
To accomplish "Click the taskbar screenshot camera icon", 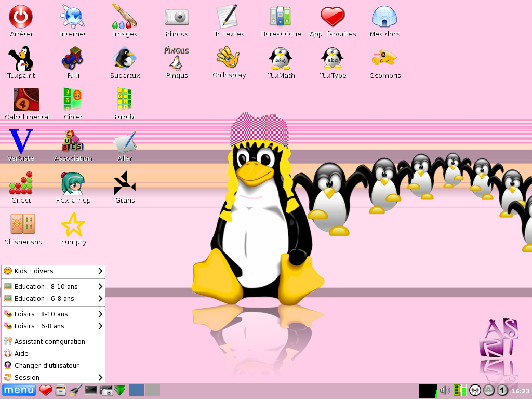I will point(106,391).
